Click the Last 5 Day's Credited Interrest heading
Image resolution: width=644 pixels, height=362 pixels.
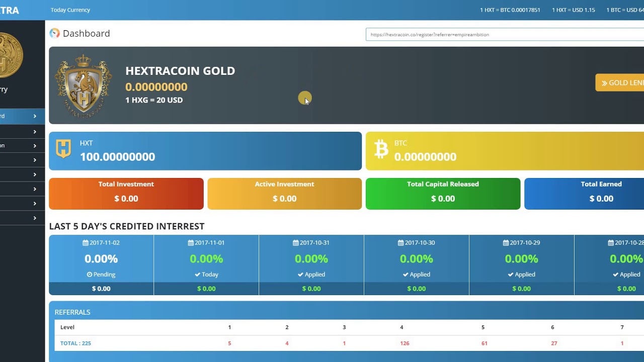[127, 226]
